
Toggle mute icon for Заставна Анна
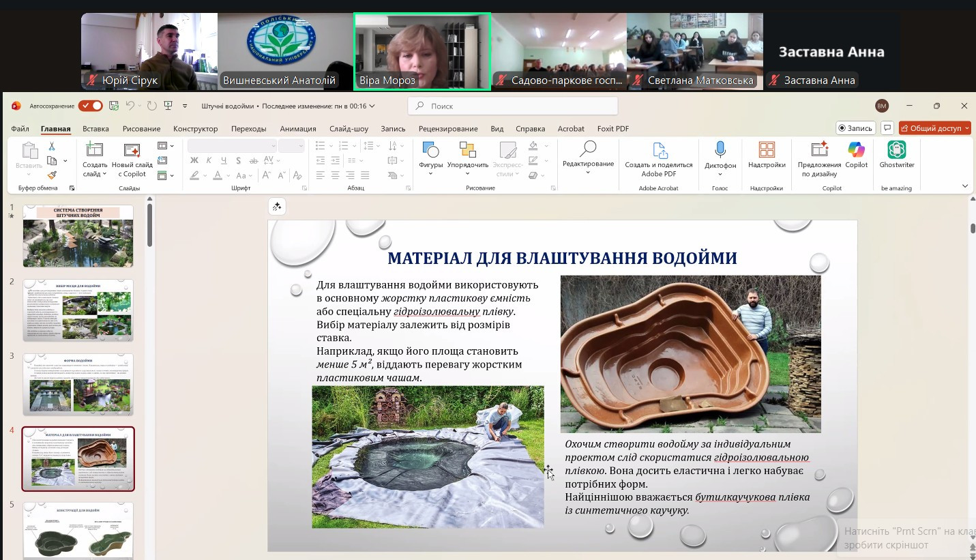pos(774,80)
